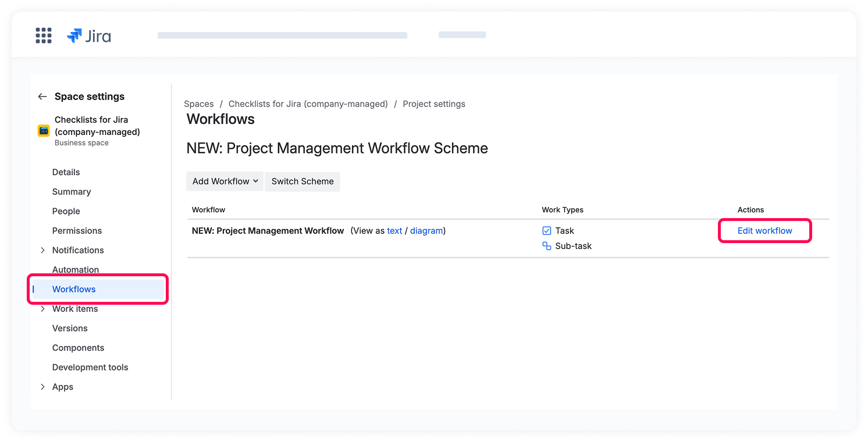Expand the Work items section chevron

[x=42, y=309]
